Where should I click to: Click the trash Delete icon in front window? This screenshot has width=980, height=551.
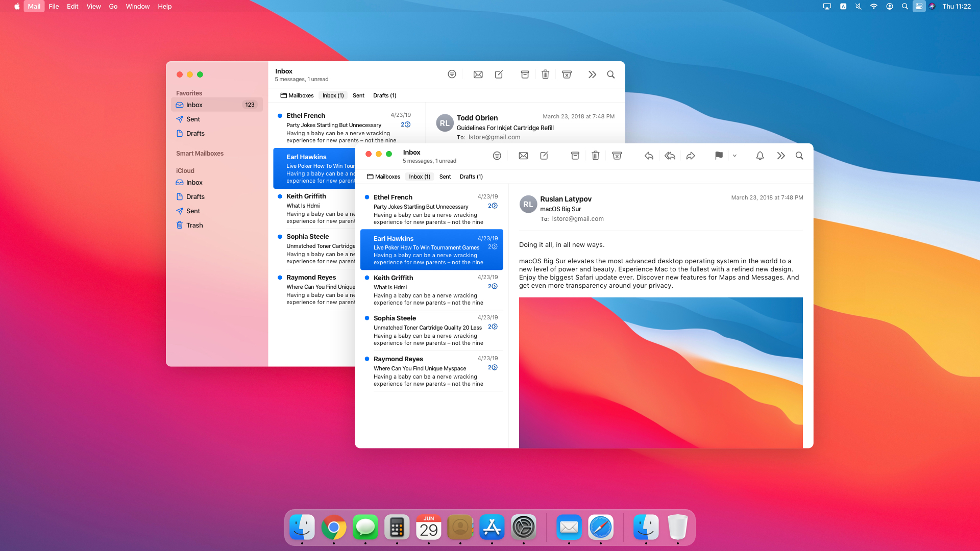point(595,156)
